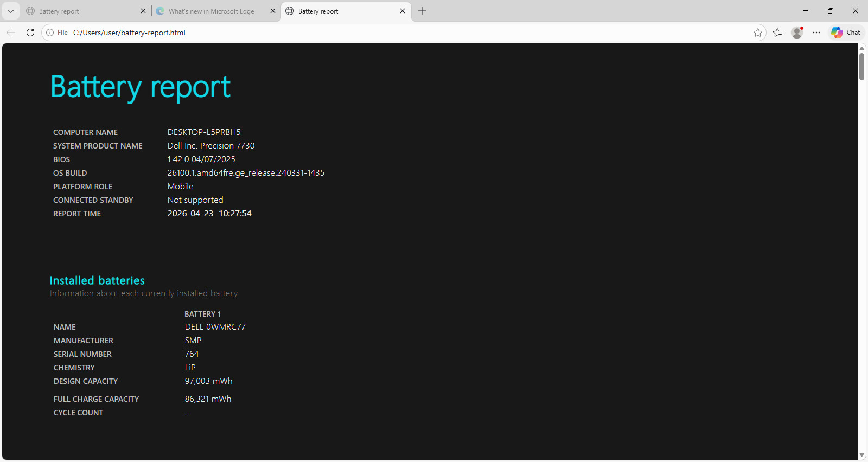
Task: Click the MANUFACTURER label
Action: pos(84,341)
